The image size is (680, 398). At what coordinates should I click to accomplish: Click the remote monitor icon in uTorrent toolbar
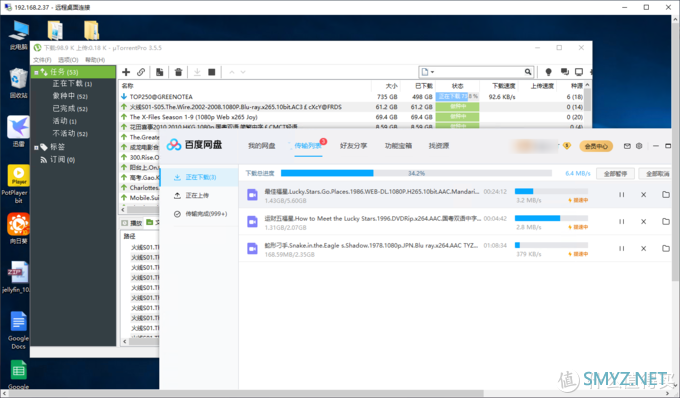579,72
